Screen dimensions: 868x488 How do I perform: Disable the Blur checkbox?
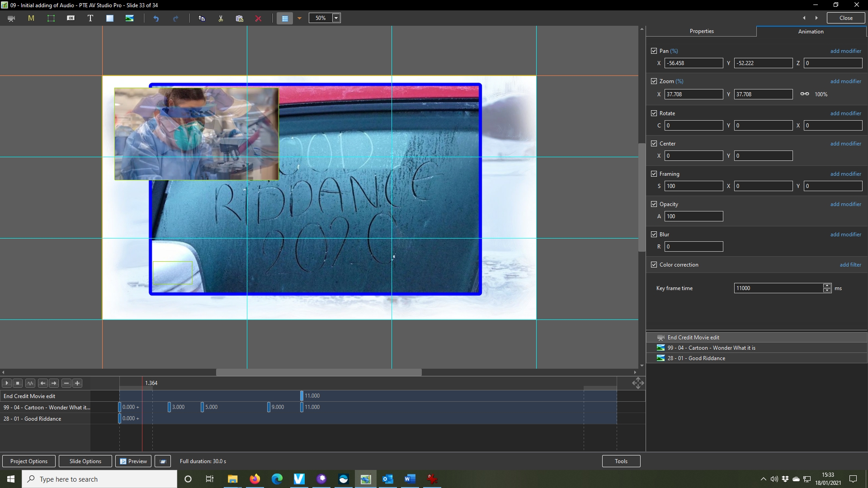[654, 235]
